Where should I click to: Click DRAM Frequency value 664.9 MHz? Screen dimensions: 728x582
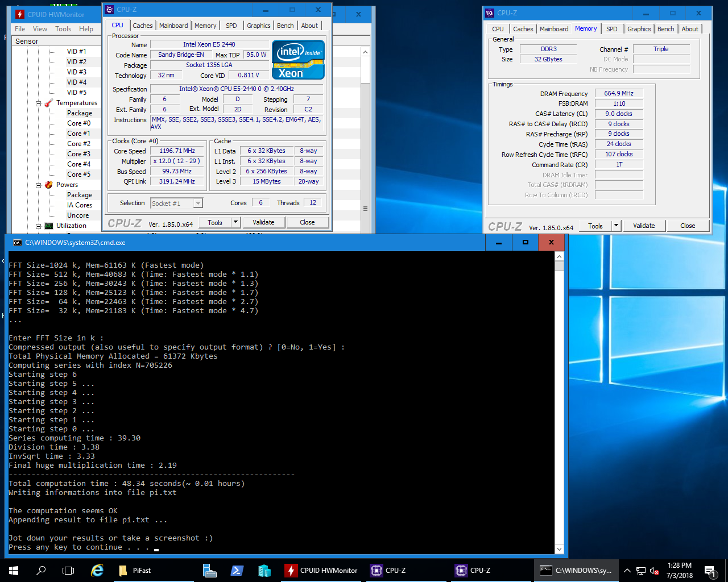click(619, 93)
